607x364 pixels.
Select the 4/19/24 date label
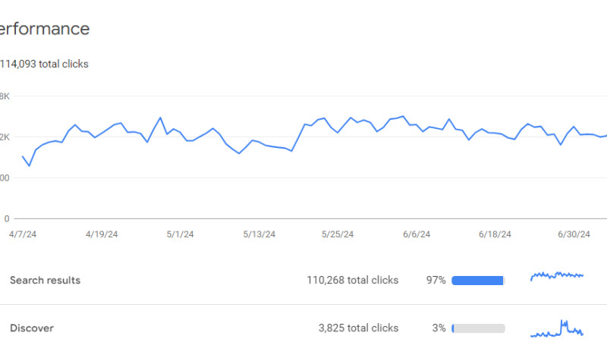pyautogui.click(x=101, y=234)
